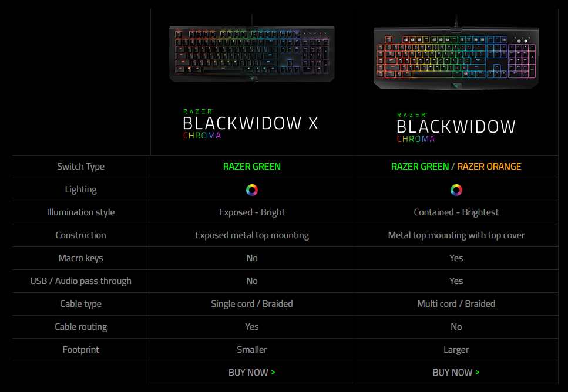
Task: Select the Switch Type row label
Action: (x=80, y=167)
